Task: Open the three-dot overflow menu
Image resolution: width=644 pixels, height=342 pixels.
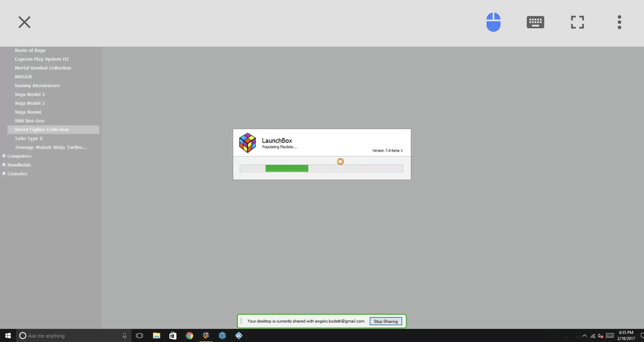Action: (619, 22)
